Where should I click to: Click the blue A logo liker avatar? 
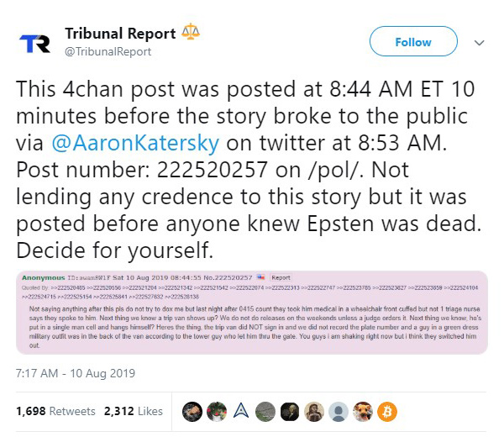[241, 412]
